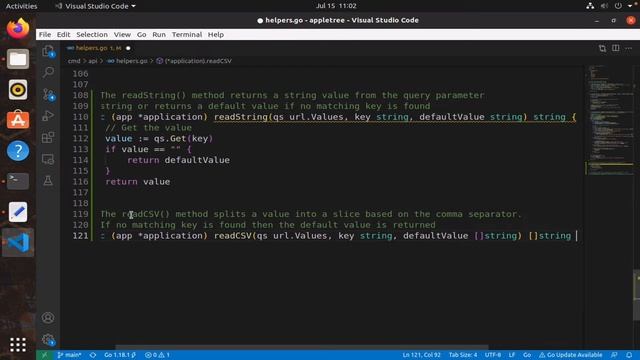Open Activities overview

tap(21, 6)
